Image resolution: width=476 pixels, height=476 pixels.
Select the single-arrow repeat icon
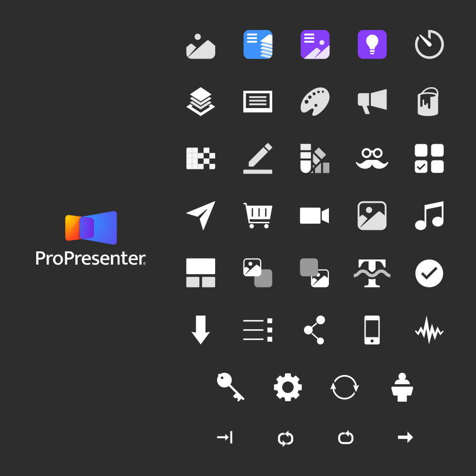click(346, 437)
